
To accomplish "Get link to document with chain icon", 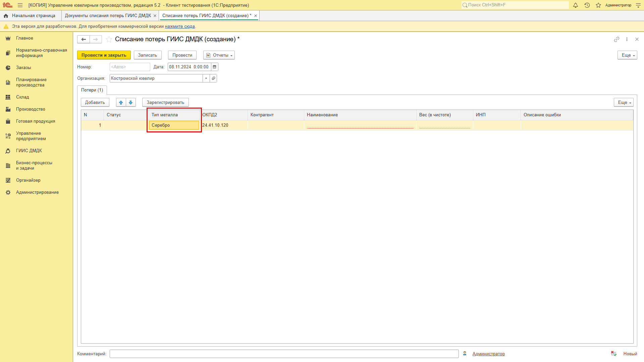I will pyautogui.click(x=616, y=39).
